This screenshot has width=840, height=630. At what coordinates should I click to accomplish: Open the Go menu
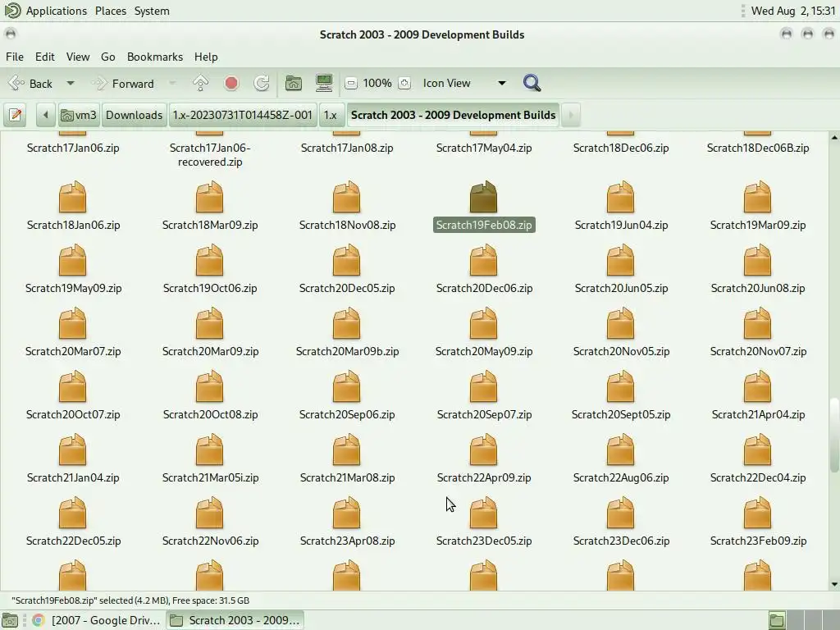[107, 57]
